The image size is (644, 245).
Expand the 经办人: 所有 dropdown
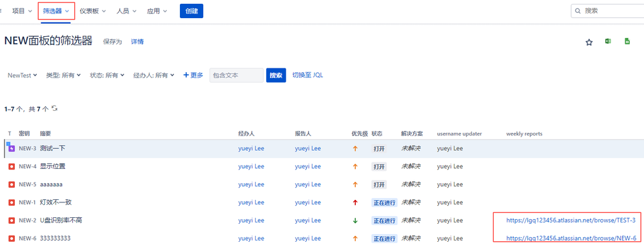154,75
